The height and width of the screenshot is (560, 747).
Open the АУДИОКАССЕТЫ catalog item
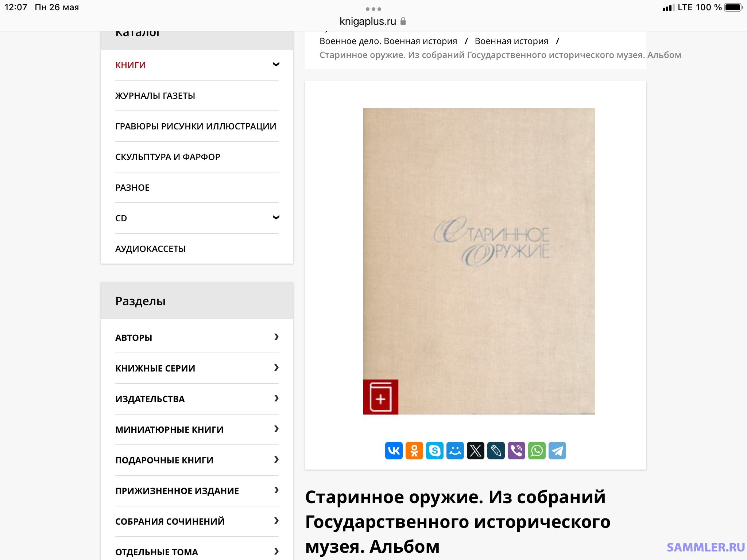[x=151, y=249]
